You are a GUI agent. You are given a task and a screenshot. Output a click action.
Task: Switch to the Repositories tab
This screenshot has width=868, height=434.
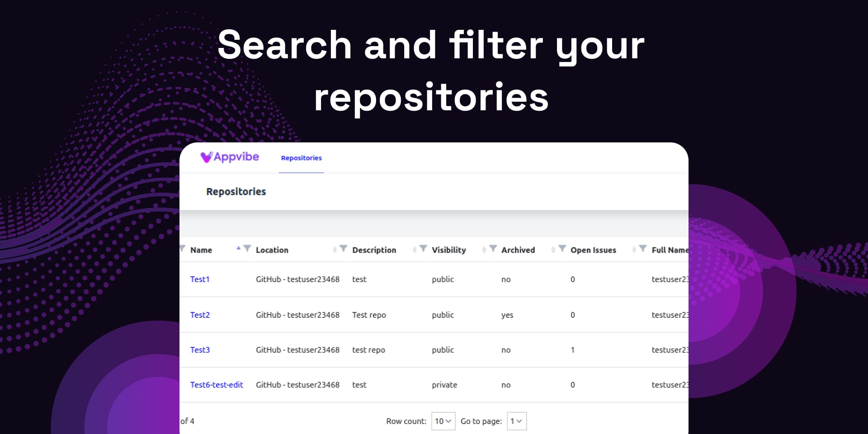click(302, 158)
